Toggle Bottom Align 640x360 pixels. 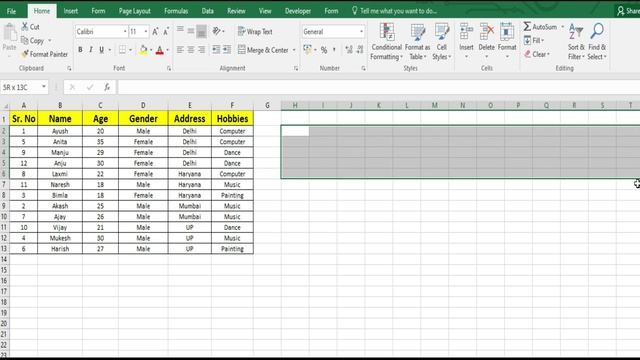(x=201, y=31)
